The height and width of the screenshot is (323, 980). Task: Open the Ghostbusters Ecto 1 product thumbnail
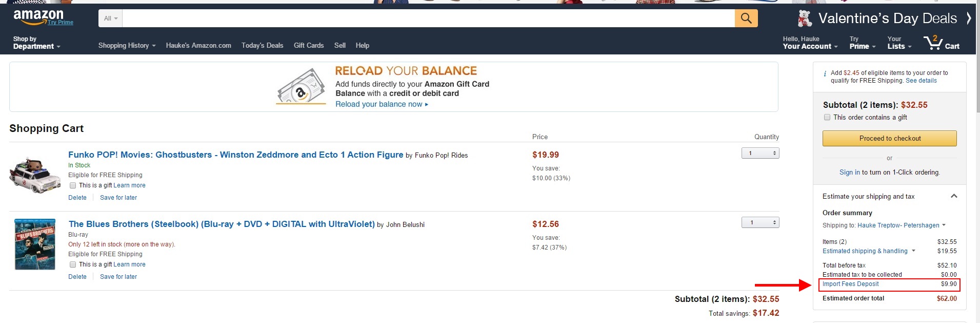pos(35,176)
